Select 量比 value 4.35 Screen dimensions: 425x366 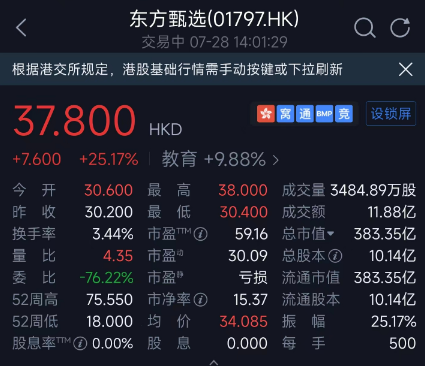pyautogui.click(x=118, y=256)
